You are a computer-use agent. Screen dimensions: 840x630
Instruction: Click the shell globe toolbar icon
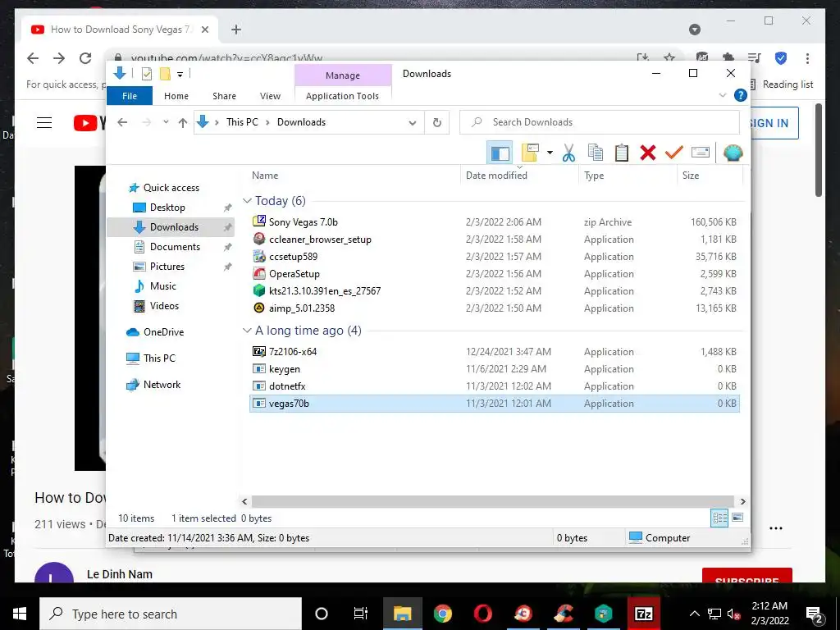tap(733, 153)
